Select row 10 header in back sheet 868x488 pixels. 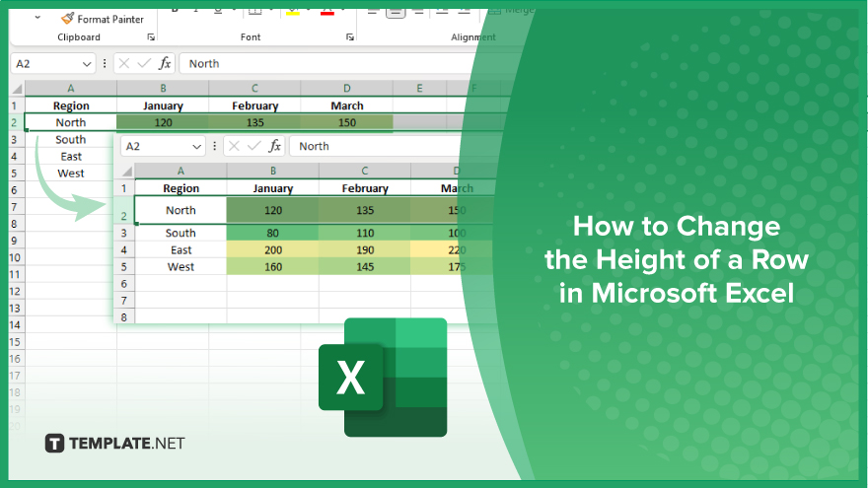[15, 257]
